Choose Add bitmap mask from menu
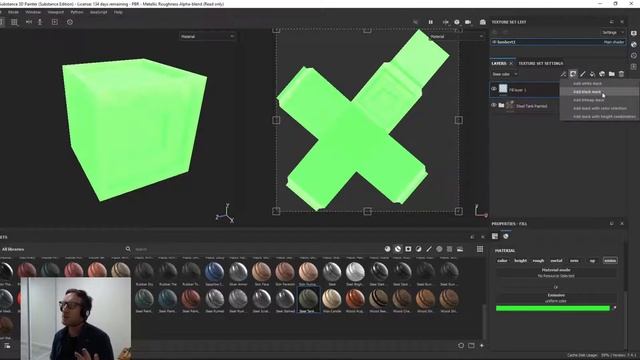 pyautogui.click(x=589, y=100)
